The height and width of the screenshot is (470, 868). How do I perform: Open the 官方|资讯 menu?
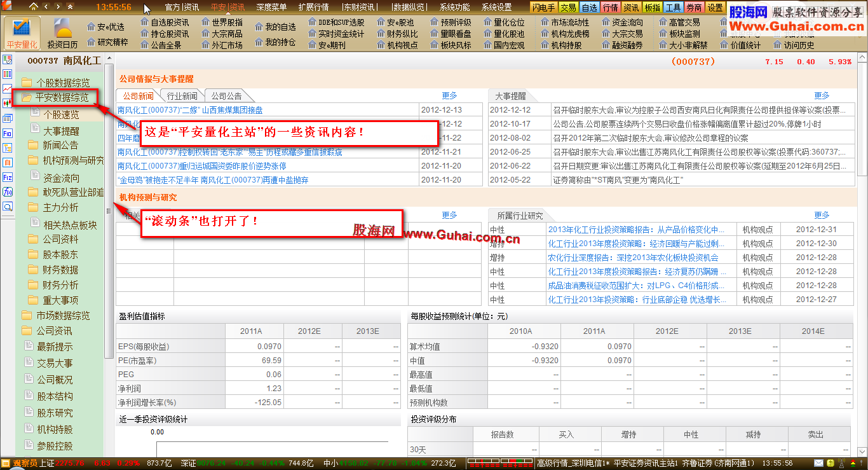(x=182, y=8)
